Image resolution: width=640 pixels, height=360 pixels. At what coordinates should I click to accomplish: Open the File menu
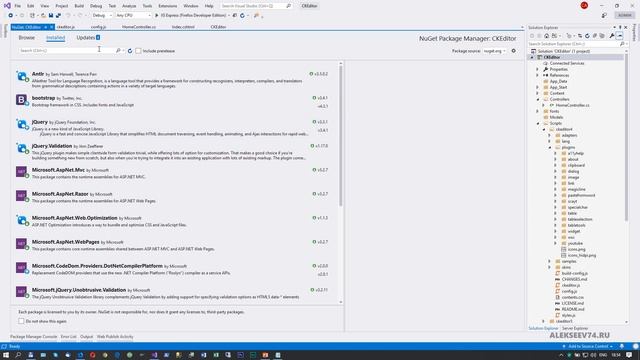18,6
